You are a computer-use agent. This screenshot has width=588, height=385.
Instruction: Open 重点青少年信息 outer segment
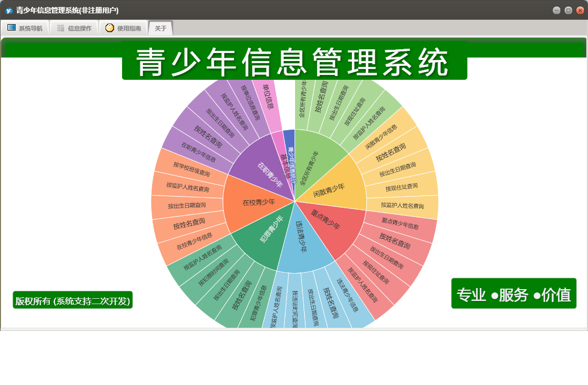coord(399,223)
